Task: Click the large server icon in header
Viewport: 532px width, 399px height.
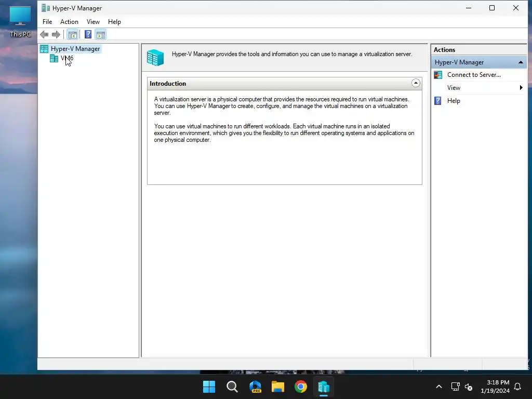Action: tap(155, 57)
